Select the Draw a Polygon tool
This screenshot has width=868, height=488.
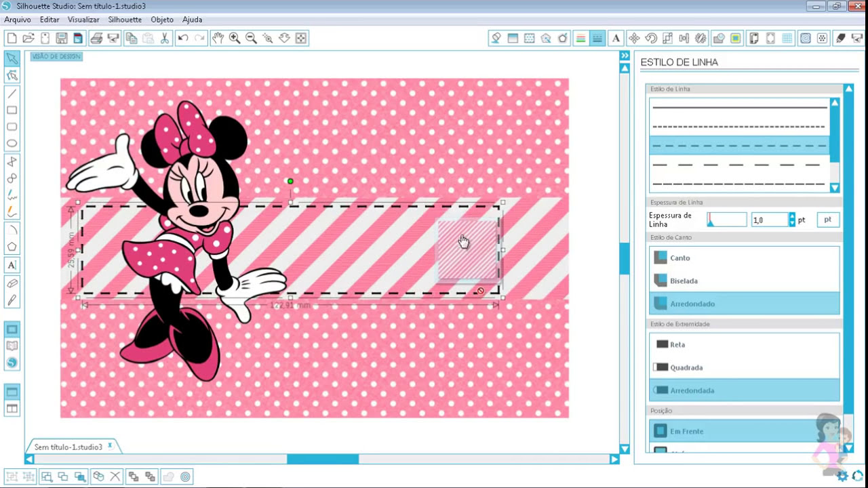click(12, 247)
